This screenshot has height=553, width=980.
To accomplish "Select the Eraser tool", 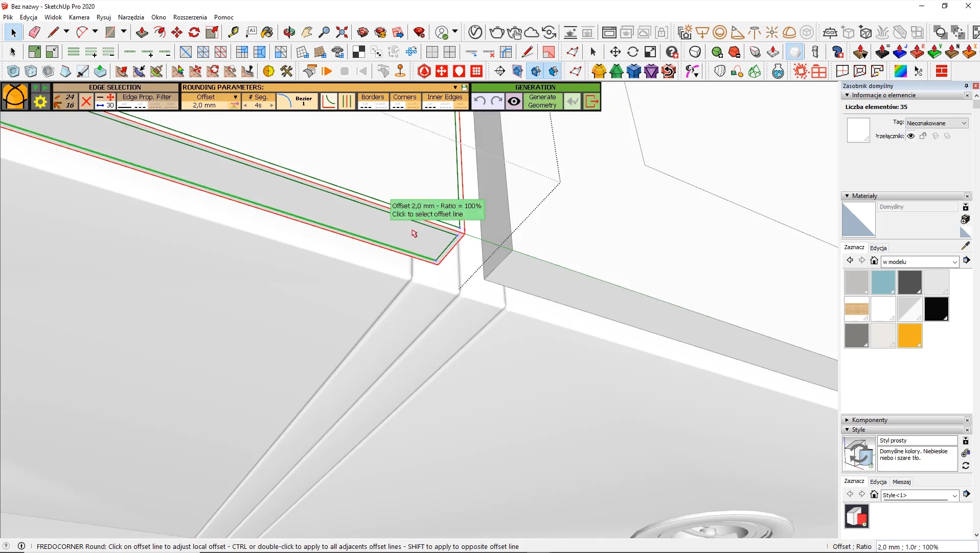I will (x=34, y=32).
